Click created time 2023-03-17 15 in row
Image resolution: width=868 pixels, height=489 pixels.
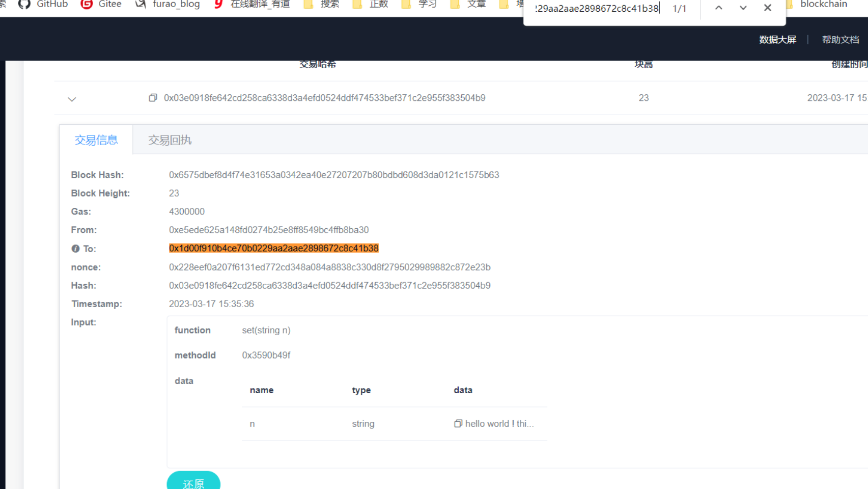(x=837, y=98)
